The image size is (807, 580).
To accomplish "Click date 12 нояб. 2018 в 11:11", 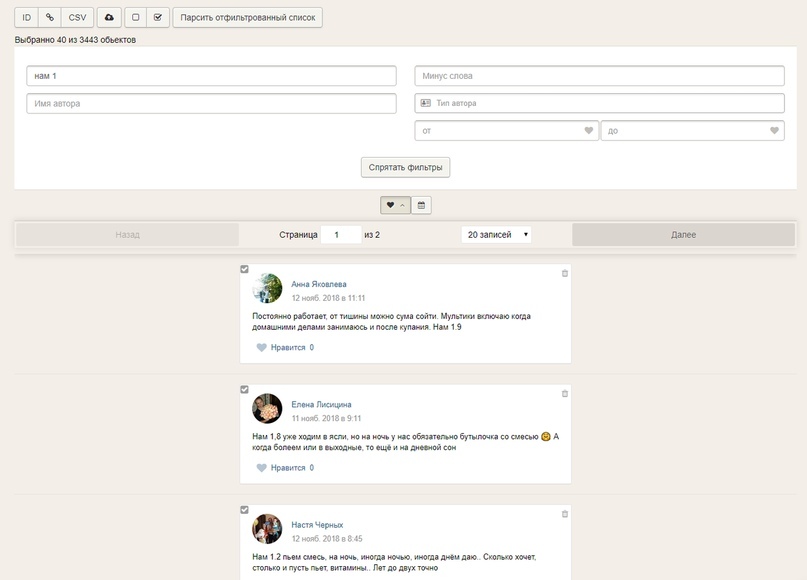I will (328, 298).
